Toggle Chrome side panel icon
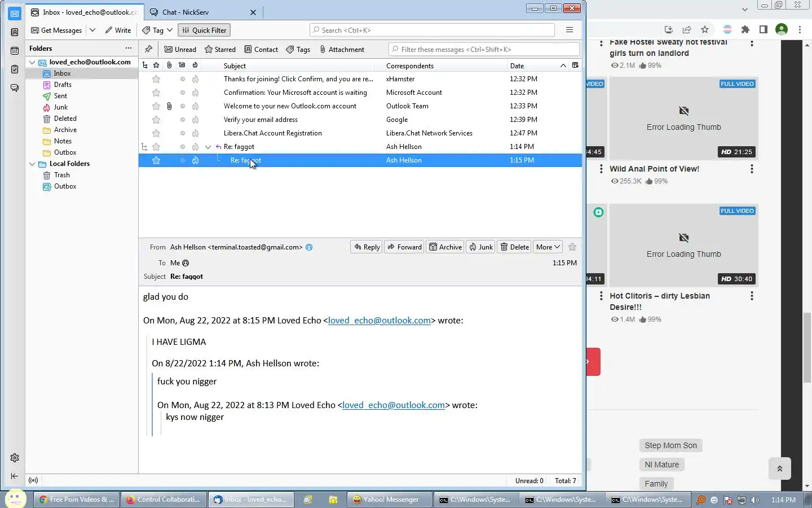The height and width of the screenshot is (508, 812). (764, 30)
